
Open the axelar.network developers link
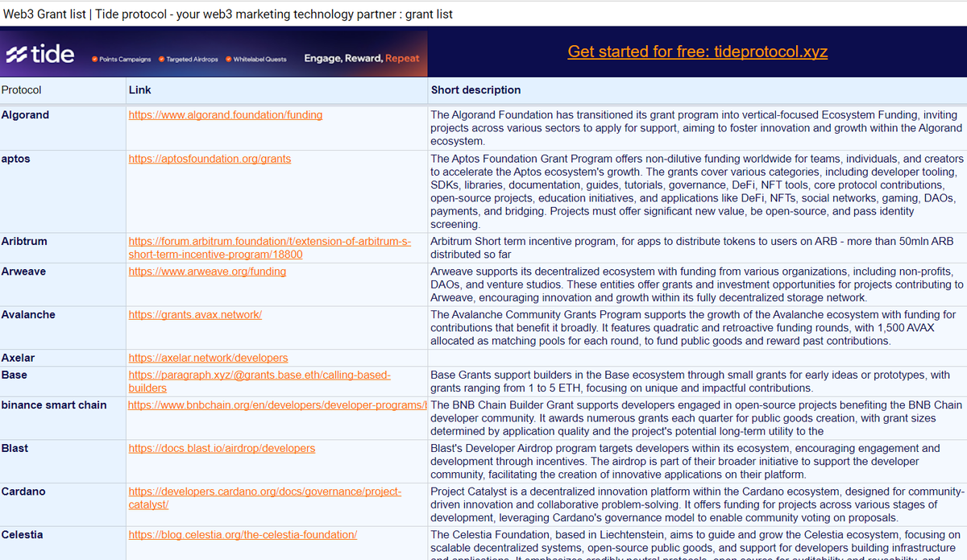pyautogui.click(x=208, y=358)
